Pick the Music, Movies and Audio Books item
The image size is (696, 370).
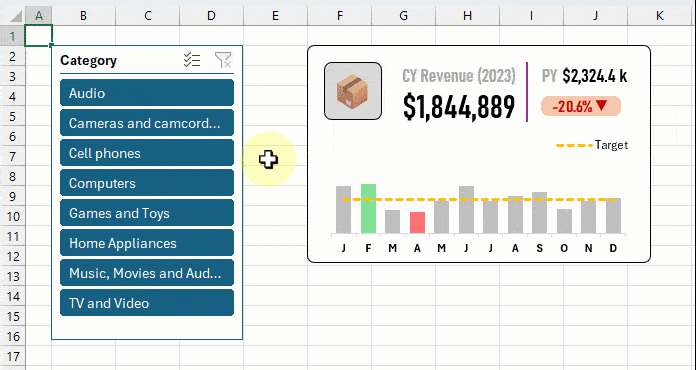[x=147, y=273]
